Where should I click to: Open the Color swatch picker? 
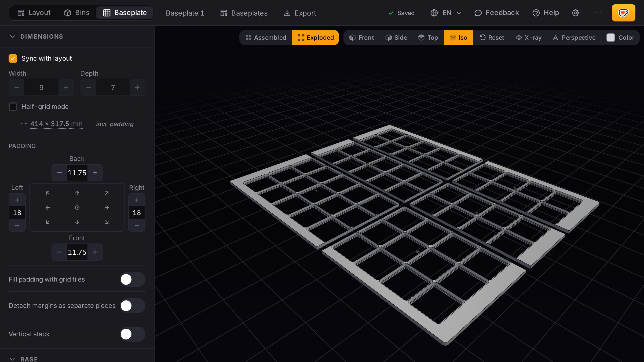620,38
